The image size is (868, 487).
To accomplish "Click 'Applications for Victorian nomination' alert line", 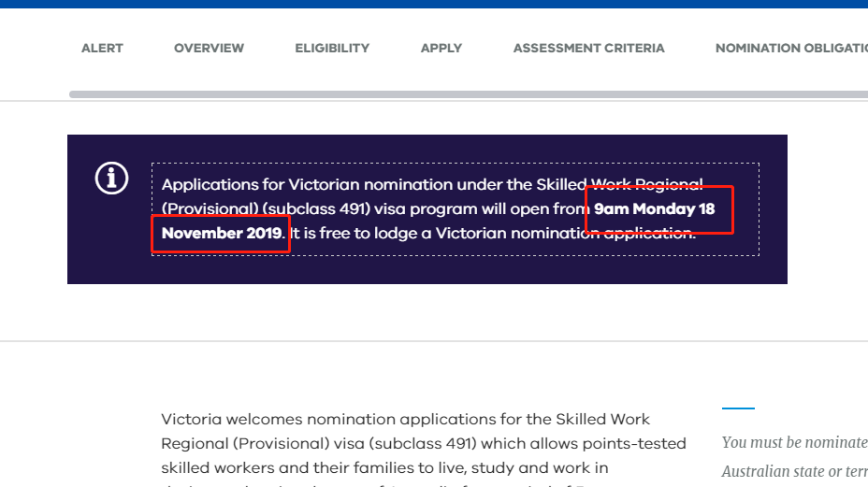I will (x=432, y=184).
